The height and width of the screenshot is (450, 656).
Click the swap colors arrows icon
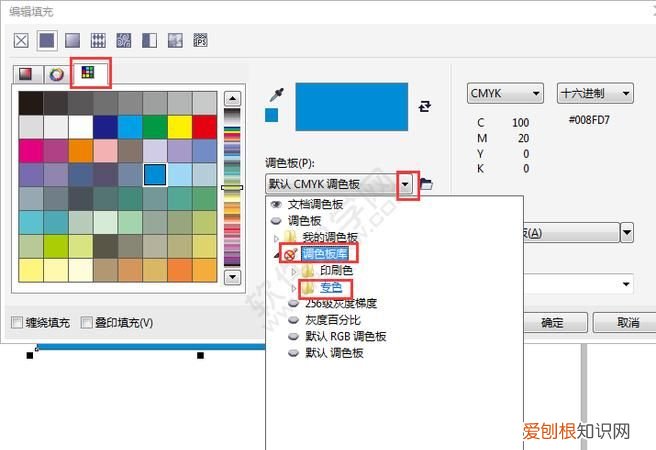click(x=425, y=106)
